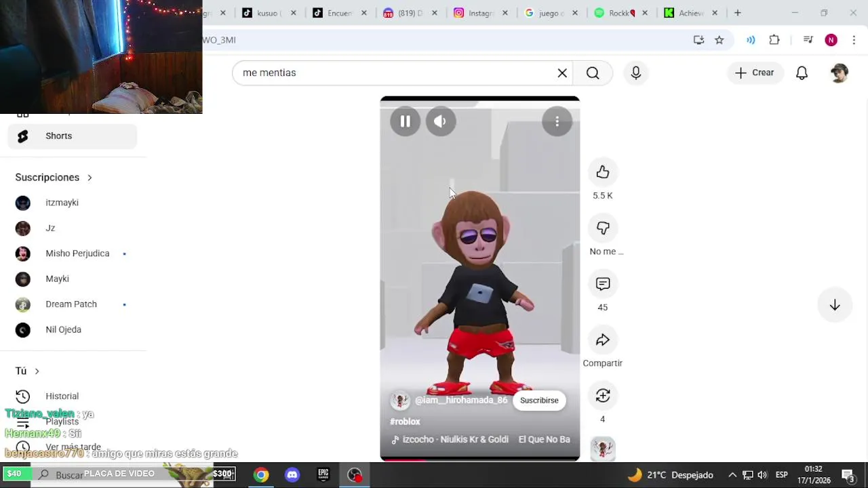This screenshot has width=868, height=488.
Task: Open the Windows notification center
Action: tap(848, 475)
